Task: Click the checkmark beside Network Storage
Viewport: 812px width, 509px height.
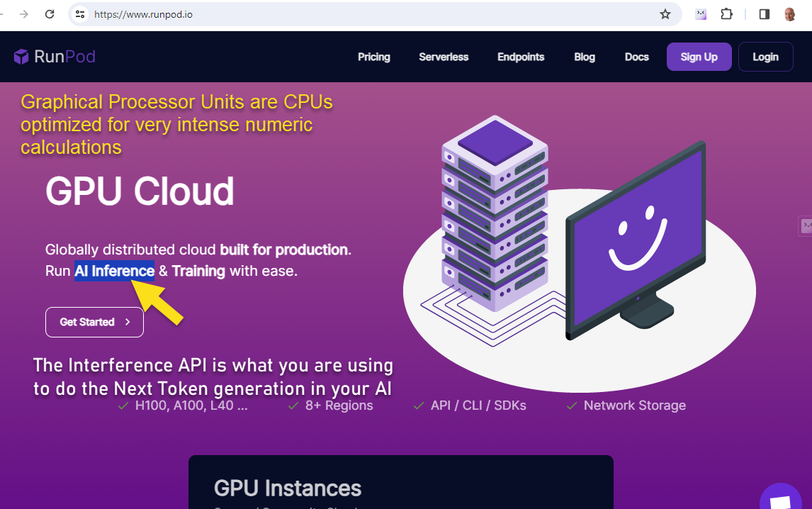Action: point(572,405)
